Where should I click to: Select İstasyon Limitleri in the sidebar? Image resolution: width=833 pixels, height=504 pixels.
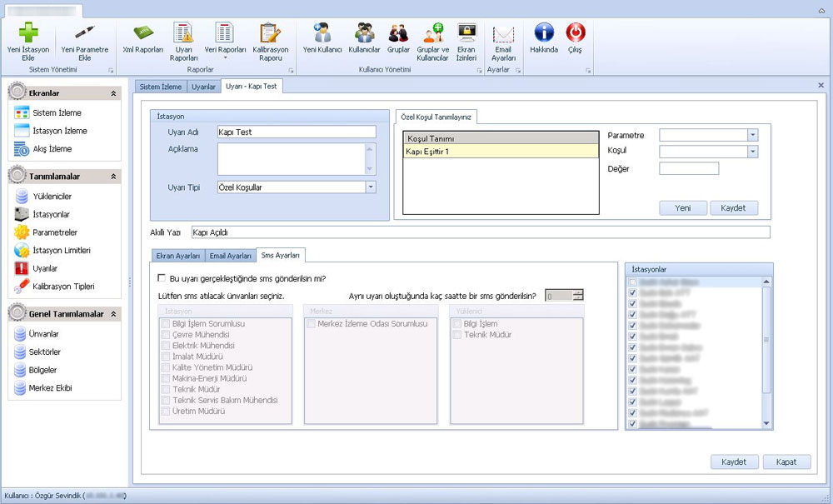tap(62, 250)
